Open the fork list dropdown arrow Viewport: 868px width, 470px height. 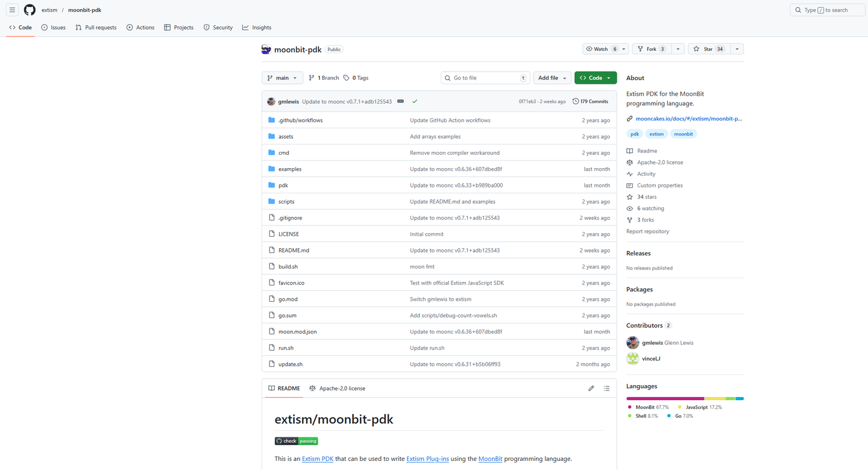click(x=678, y=49)
